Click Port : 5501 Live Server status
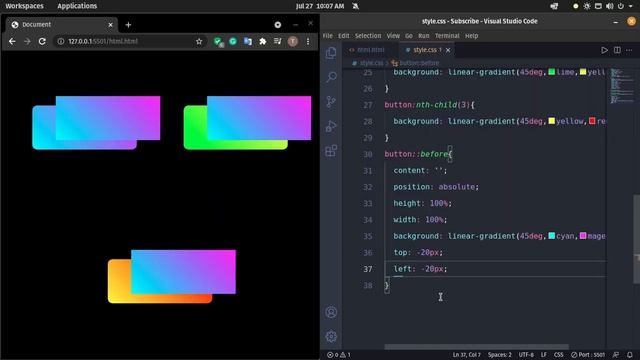 point(588,355)
